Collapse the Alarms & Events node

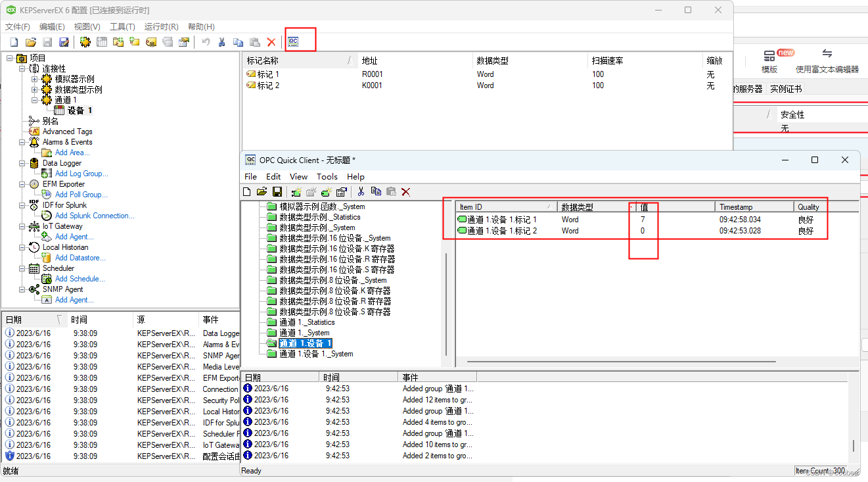pos(22,142)
